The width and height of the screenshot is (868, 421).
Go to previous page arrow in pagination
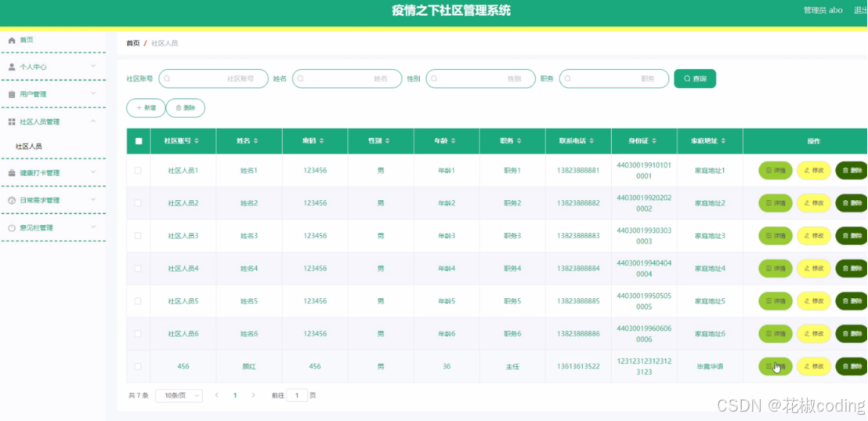coord(217,395)
